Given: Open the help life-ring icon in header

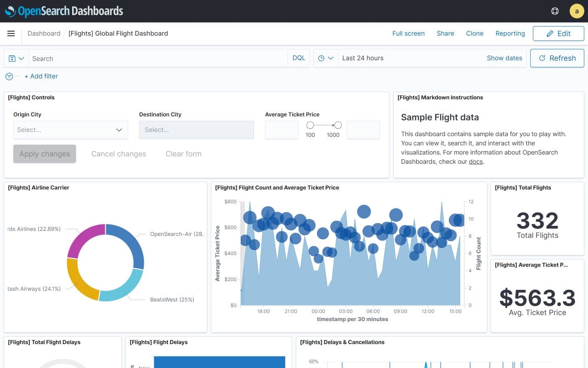Looking at the screenshot, I should pos(554,11).
